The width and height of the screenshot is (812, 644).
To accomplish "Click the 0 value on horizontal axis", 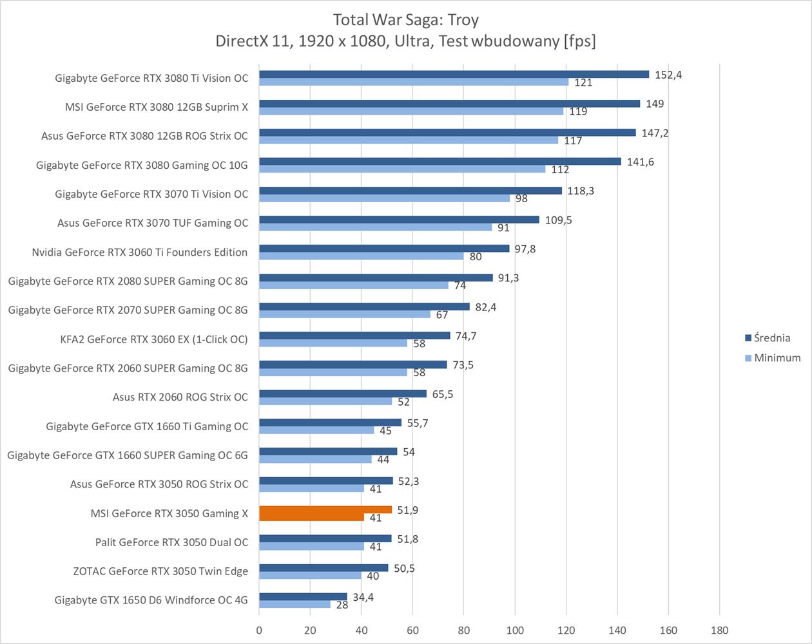I will [259, 630].
